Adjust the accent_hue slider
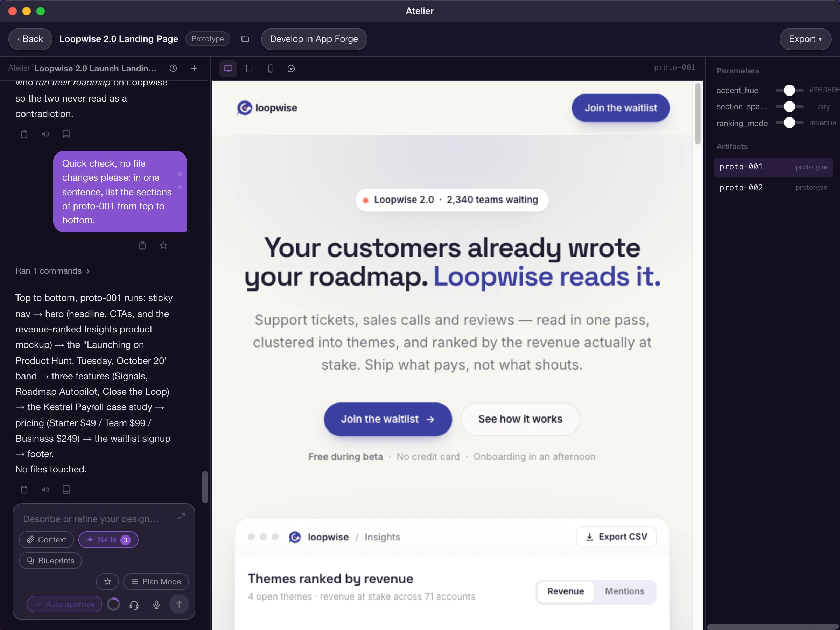The height and width of the screenshot is (630, 840). pos(790,90)
